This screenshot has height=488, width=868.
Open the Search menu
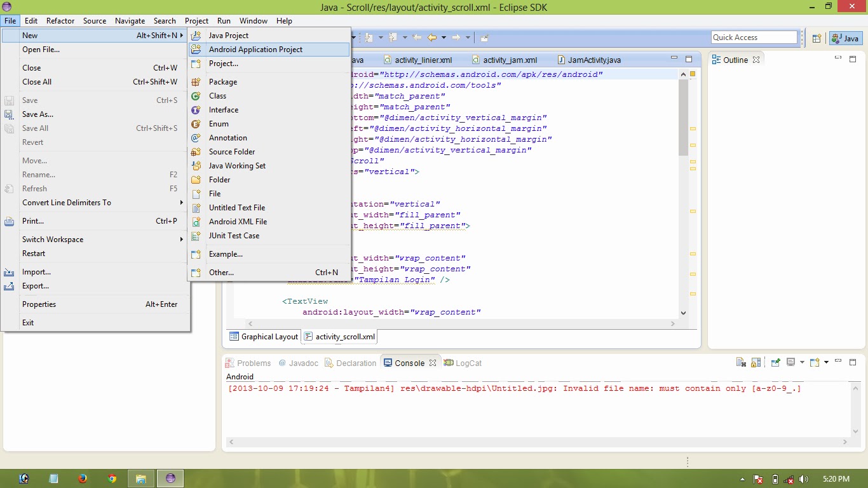point(165,21)
